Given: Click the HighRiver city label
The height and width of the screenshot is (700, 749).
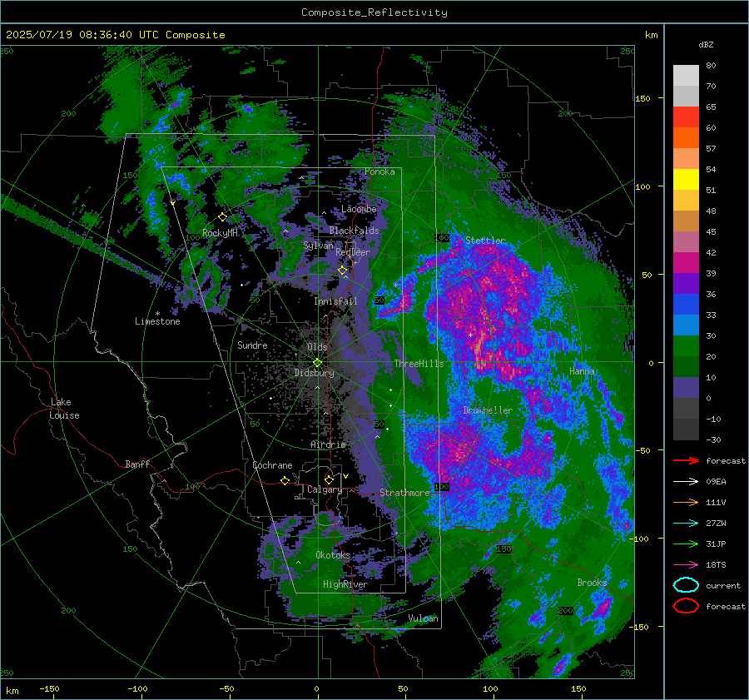Looking at the screenshot, I should (345, 584).
